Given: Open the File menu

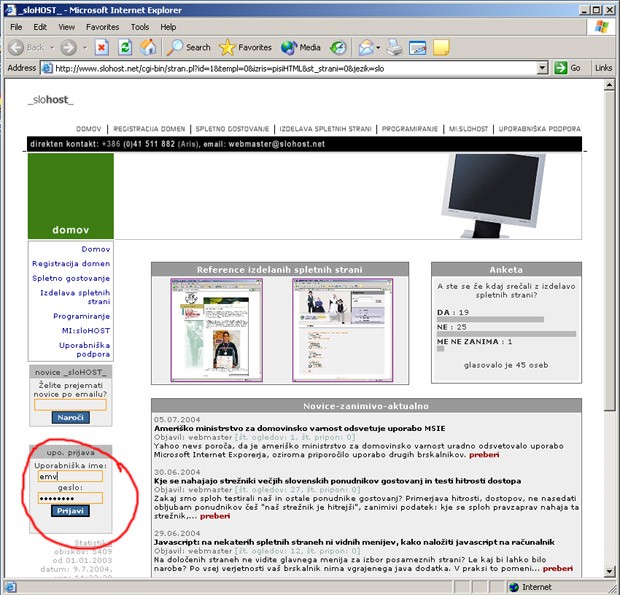Looking at the screenshot, I should pos(16,27).
